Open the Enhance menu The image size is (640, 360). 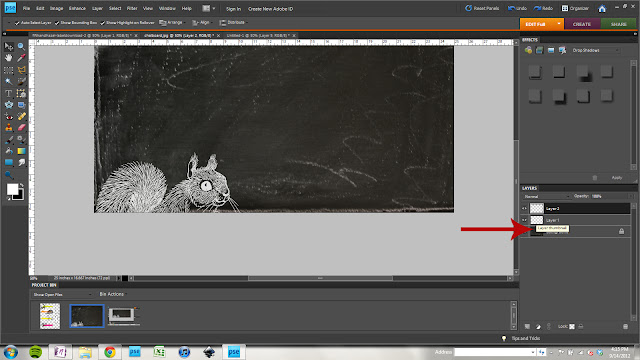(x=77, y=8)
